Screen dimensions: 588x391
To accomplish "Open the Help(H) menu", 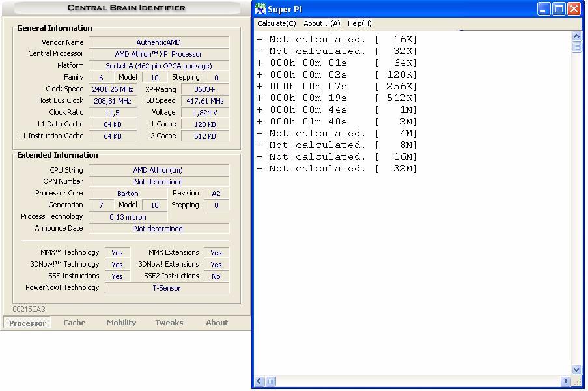I will tap(359, 23).
